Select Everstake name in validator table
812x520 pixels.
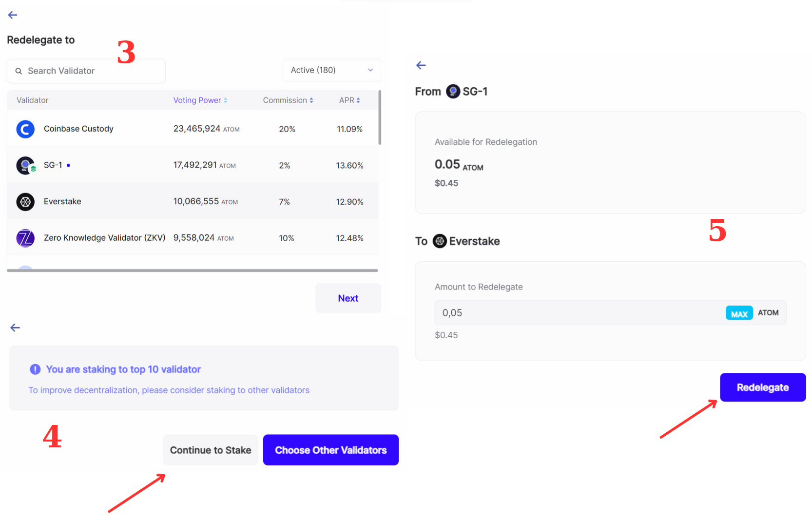[62, 202]
